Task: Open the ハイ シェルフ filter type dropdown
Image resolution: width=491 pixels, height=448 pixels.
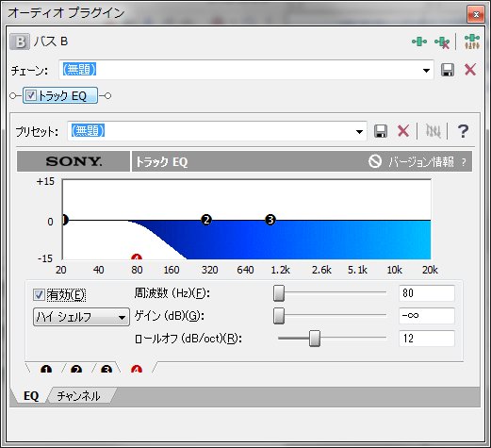Action: coord(81,317)
